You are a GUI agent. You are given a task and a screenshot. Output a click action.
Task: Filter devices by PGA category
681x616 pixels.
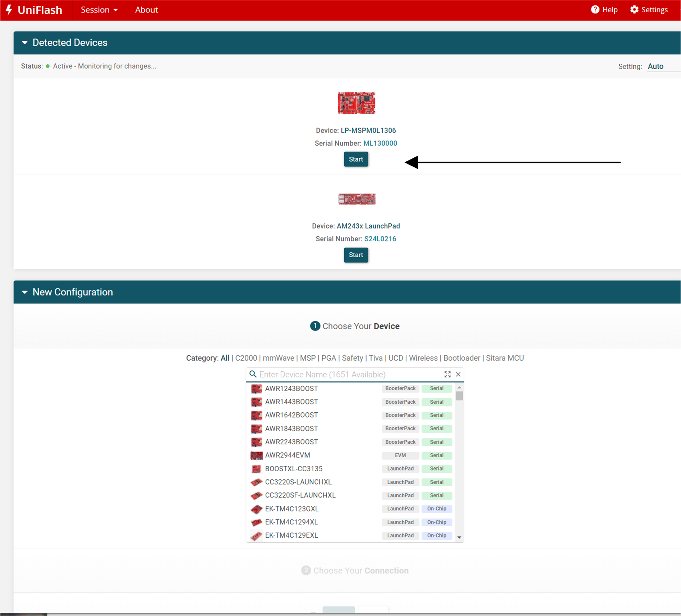[328, 358]
